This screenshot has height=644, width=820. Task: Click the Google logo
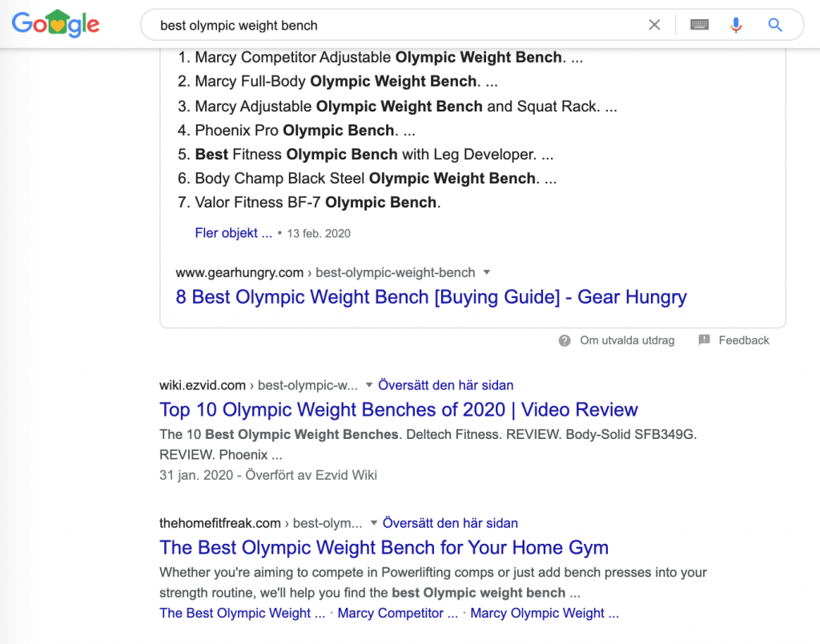(55, 24)
